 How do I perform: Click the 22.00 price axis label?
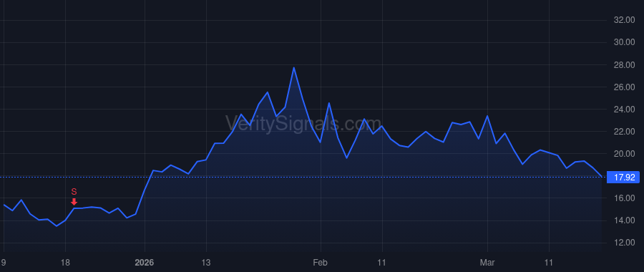(624, 132)
